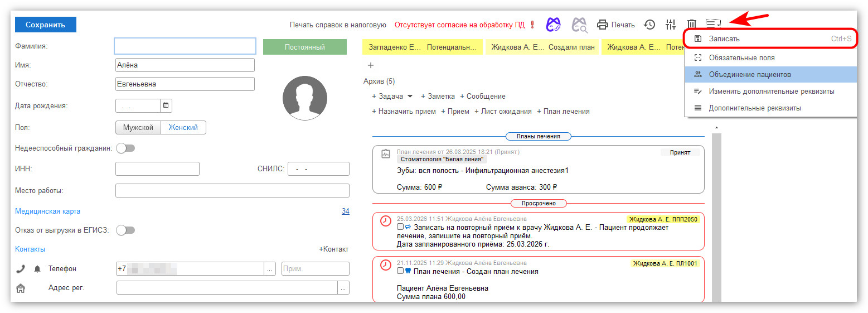
Task: Click the Прим. note field near phone
Action: point(316,269)
